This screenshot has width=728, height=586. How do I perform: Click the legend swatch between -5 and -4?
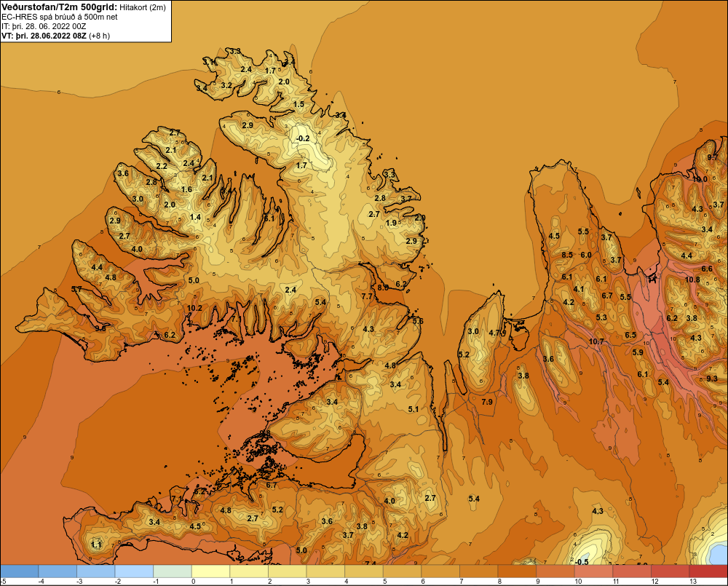(x=20, y=571)
